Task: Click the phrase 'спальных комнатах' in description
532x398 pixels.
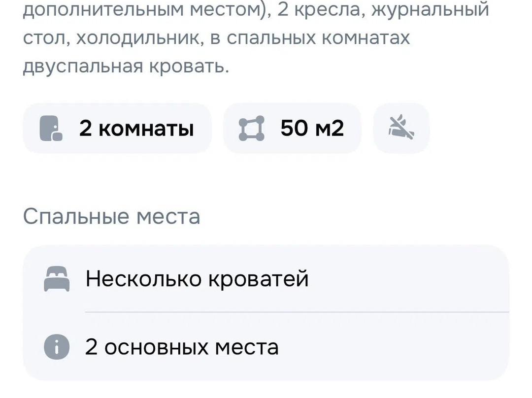Action: click(318, 37)
